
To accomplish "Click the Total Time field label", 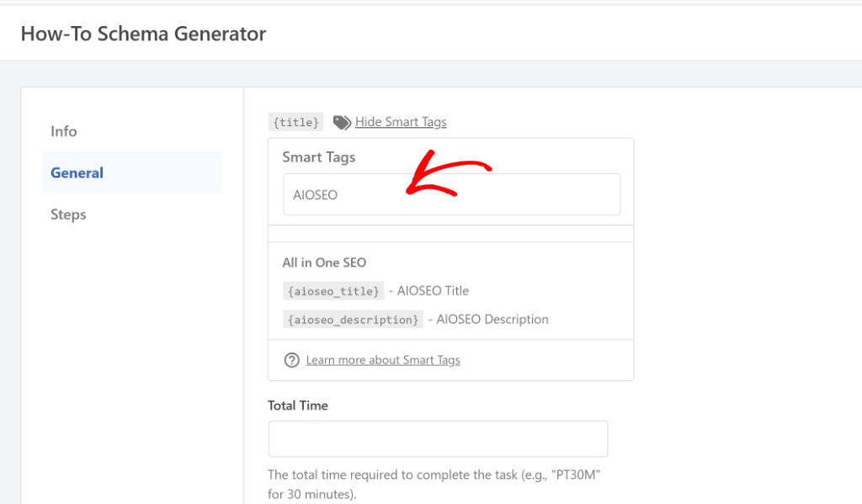I will (298, 406).
